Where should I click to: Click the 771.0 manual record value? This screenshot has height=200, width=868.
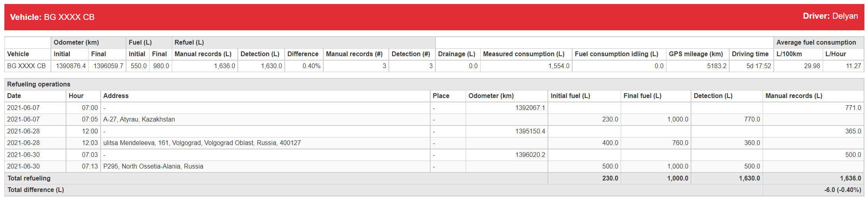click(x=853, y=108)
